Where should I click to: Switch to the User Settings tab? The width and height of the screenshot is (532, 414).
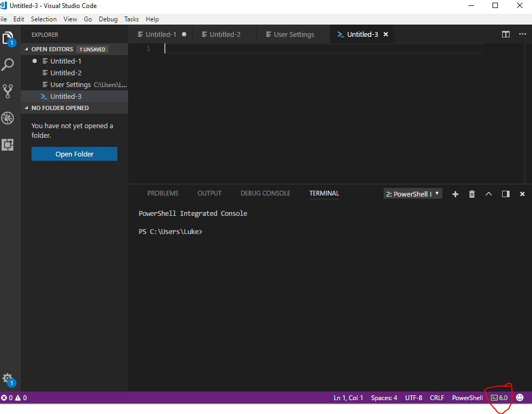click(293, 34)
